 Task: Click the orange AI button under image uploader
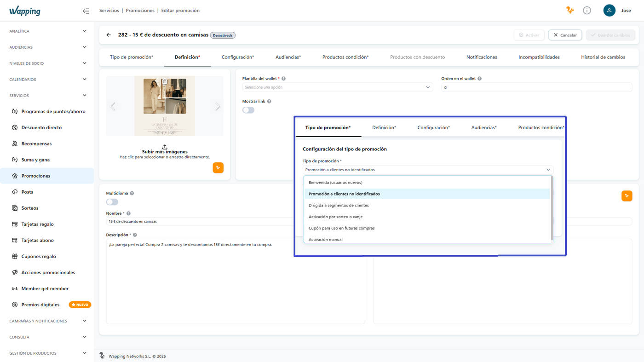coord(218,167)
